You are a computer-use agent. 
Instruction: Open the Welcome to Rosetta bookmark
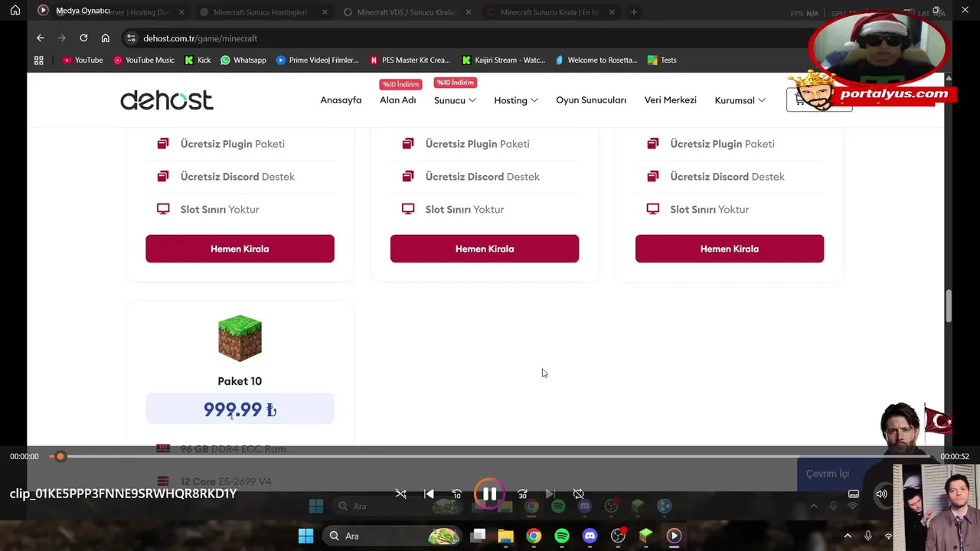pos(595,60)
